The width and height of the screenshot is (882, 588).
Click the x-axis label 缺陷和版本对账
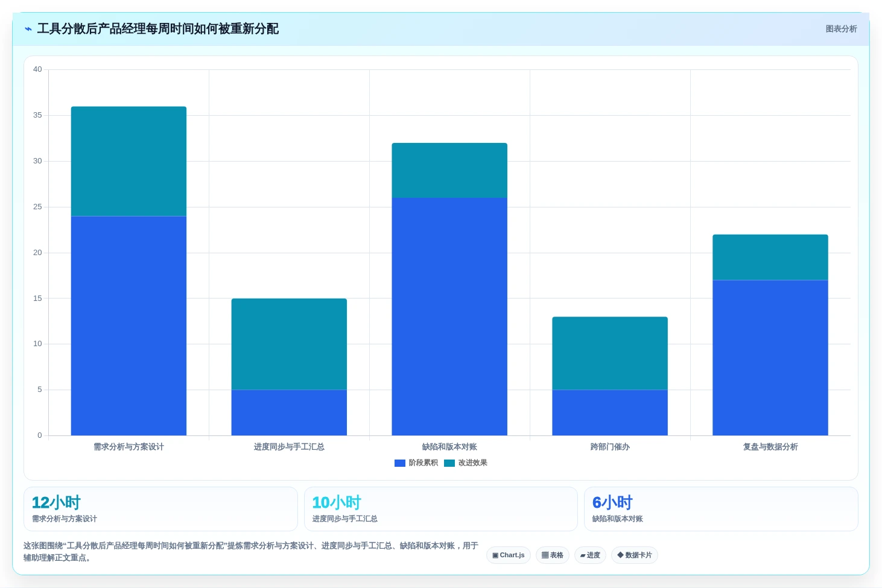449,447
